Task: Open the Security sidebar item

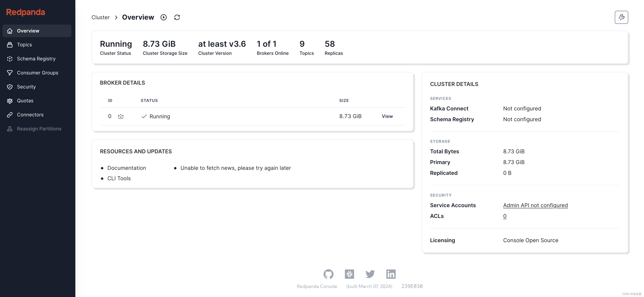Action: (26, 87)
